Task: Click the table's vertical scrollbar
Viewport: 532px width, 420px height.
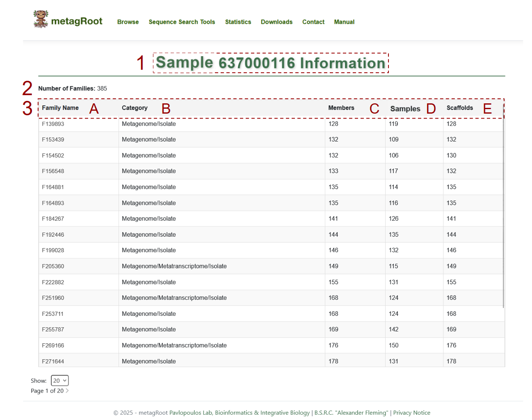Action: click(x=503, y=205)
